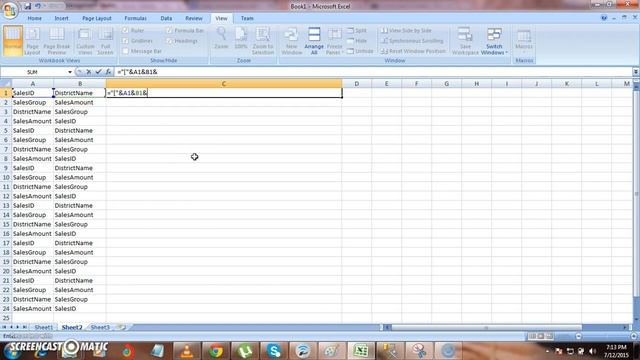Click Hide window button

(x=357, y=41)
